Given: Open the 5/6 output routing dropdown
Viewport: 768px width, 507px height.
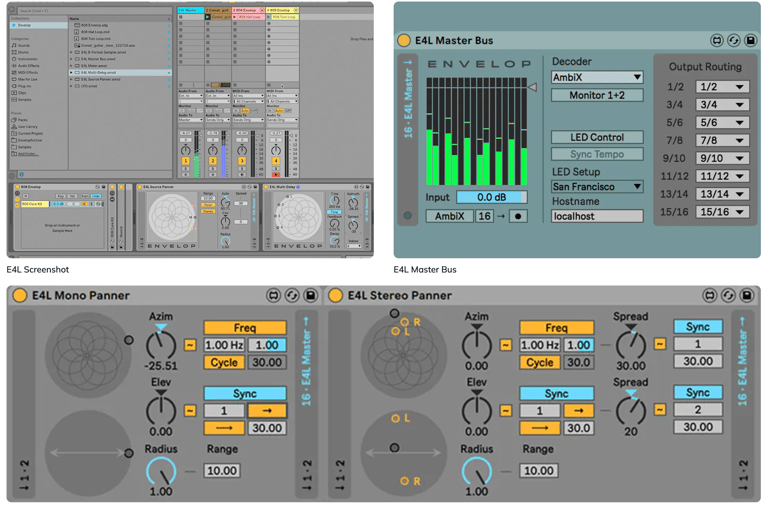Looking at the screenshot, I should [722, 122].
